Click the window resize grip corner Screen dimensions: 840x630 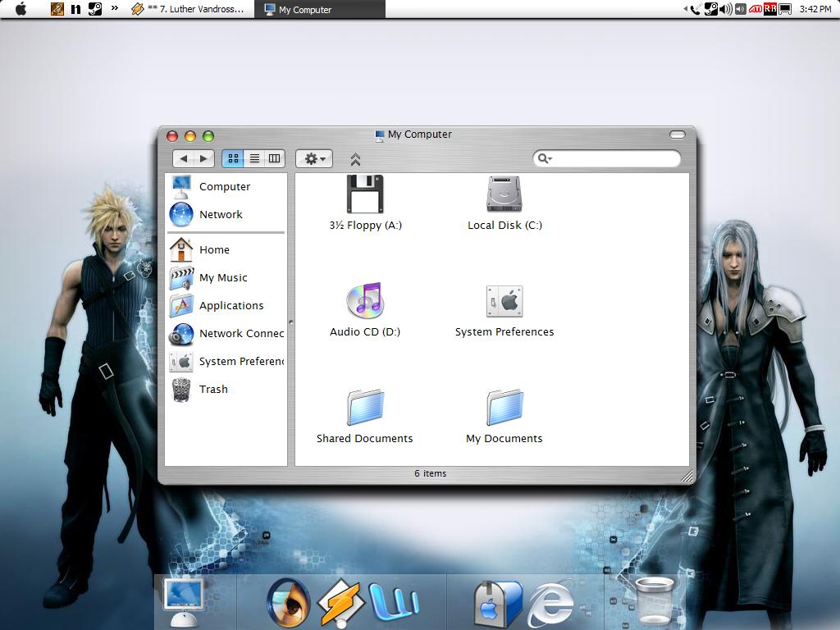(687, 476)
